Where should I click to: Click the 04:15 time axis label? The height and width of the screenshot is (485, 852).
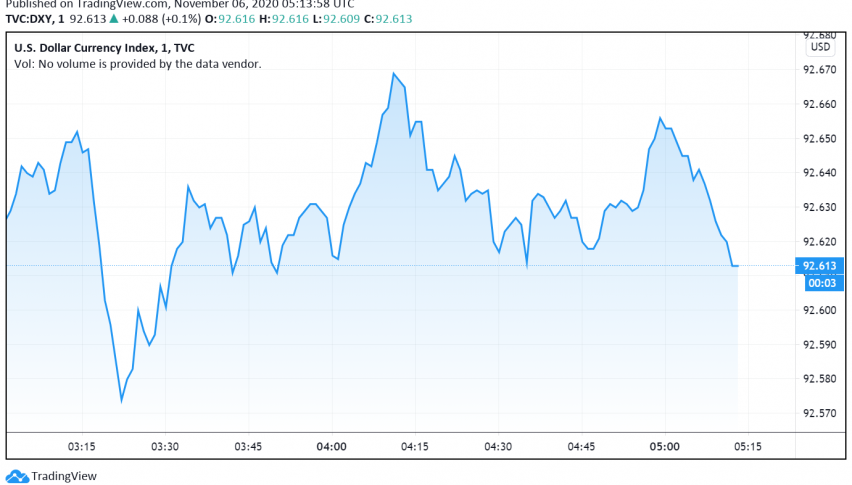[415, 446]
